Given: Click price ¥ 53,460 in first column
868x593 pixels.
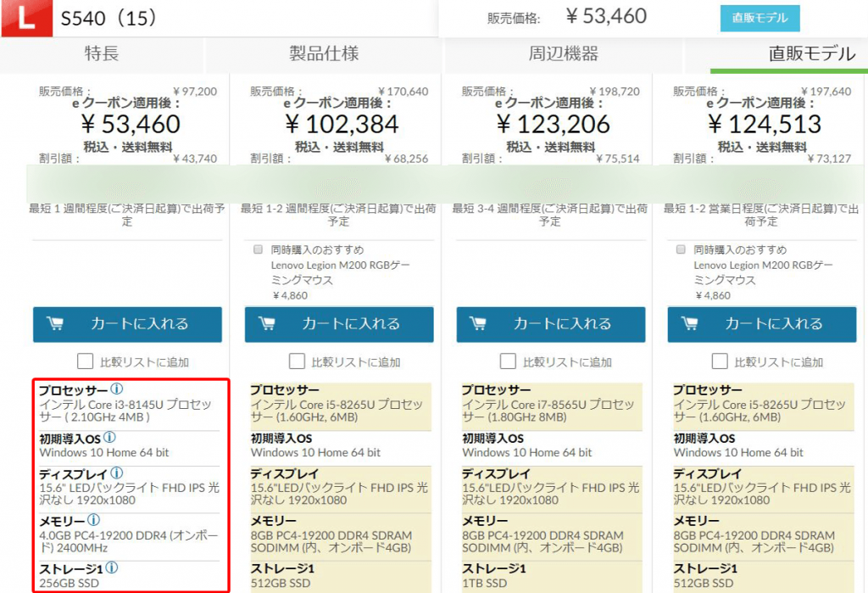Looking at the screenshot, I should [131, 124].
